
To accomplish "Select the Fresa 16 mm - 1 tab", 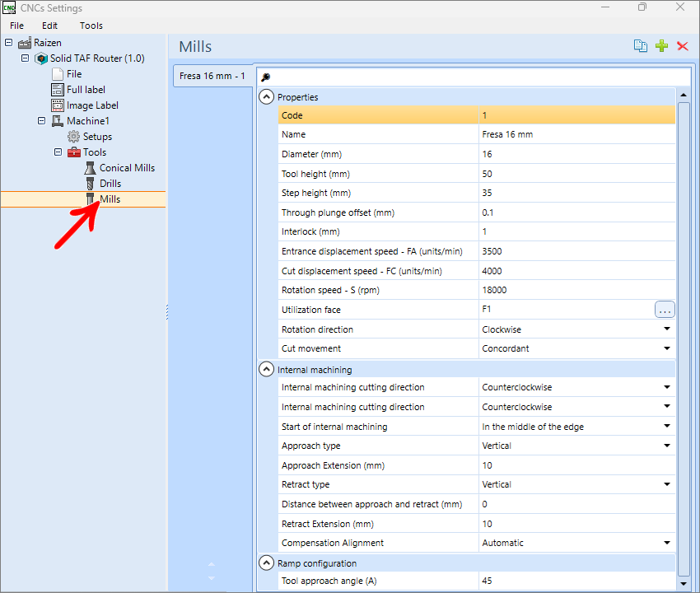I will [x=212, y=76].
